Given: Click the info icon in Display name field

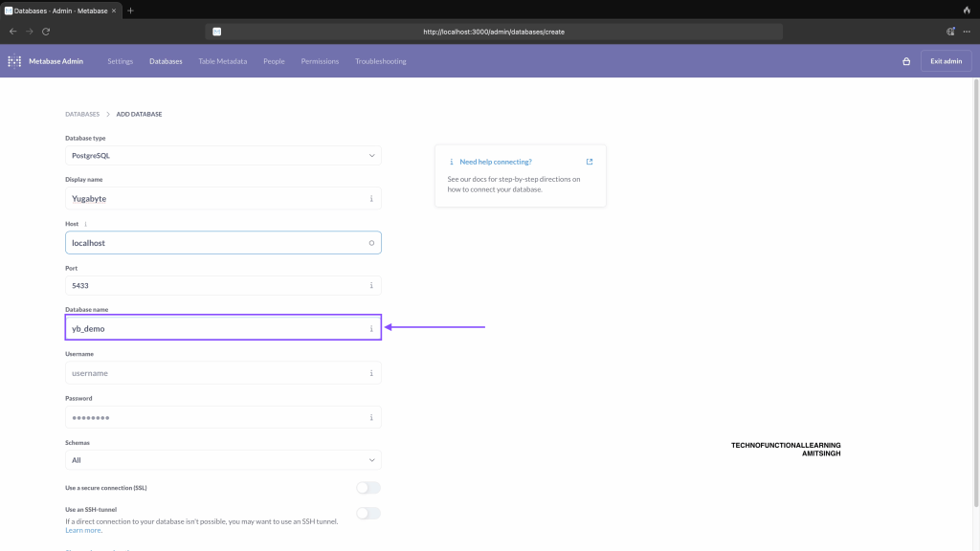Looking at the screenshot, I should point(371,199).
